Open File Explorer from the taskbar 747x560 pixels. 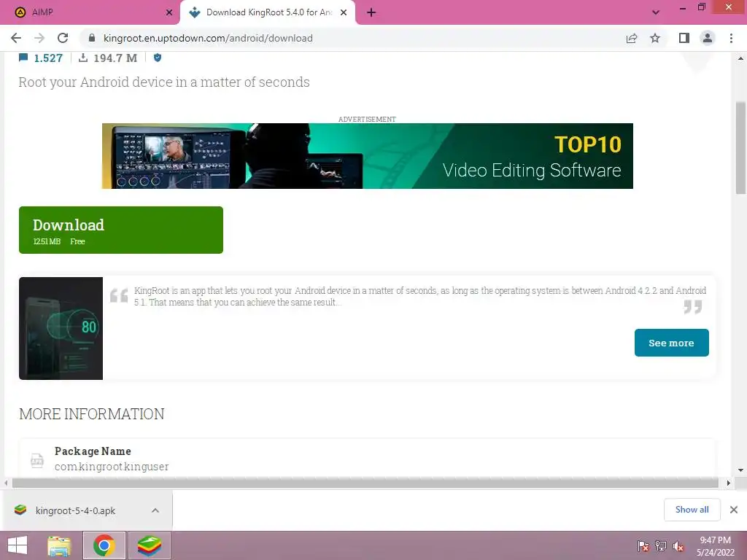click(59, 545)
